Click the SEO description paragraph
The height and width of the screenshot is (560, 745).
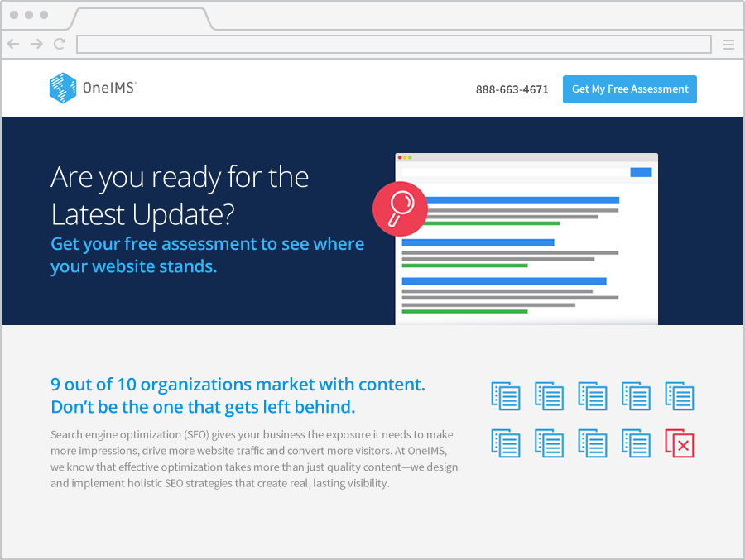pyautogui.click(x=253, y=458)
